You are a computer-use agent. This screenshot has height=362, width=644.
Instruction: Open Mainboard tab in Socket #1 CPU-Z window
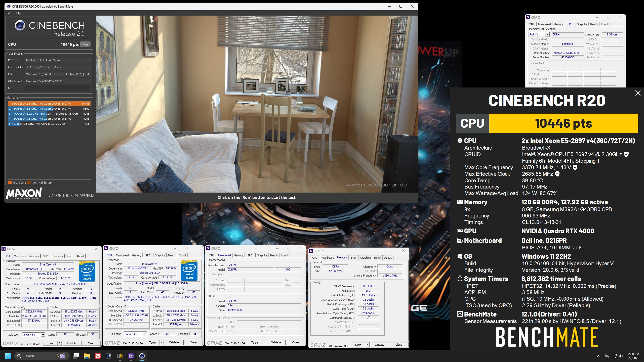coord(20,256)
